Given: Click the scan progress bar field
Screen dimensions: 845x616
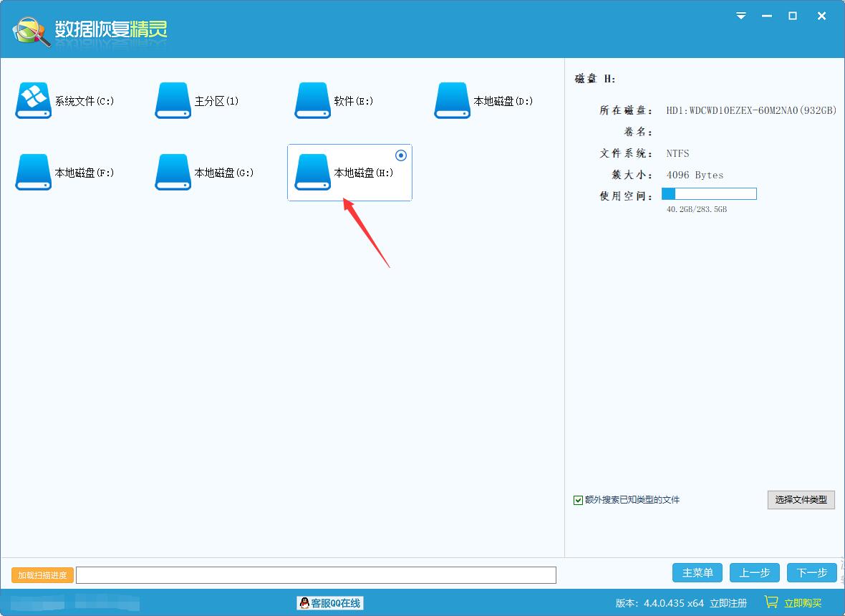Looking at the screenshot, I should (317, 575).
